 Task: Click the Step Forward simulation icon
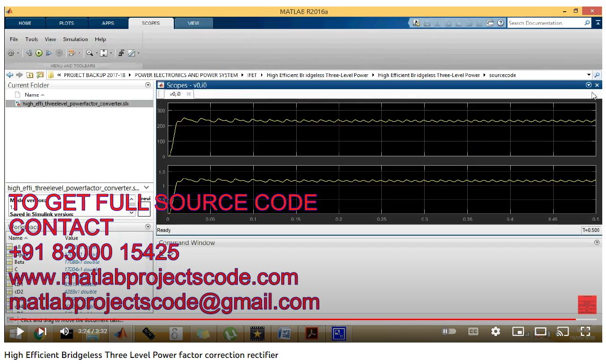49,53
